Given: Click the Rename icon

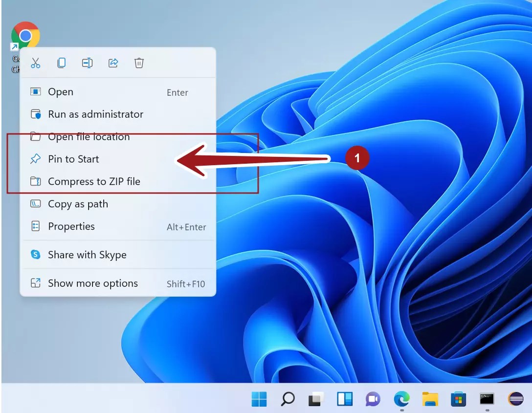Looking at the screenshot, I should pyautogui.click(x=87, y=63).
